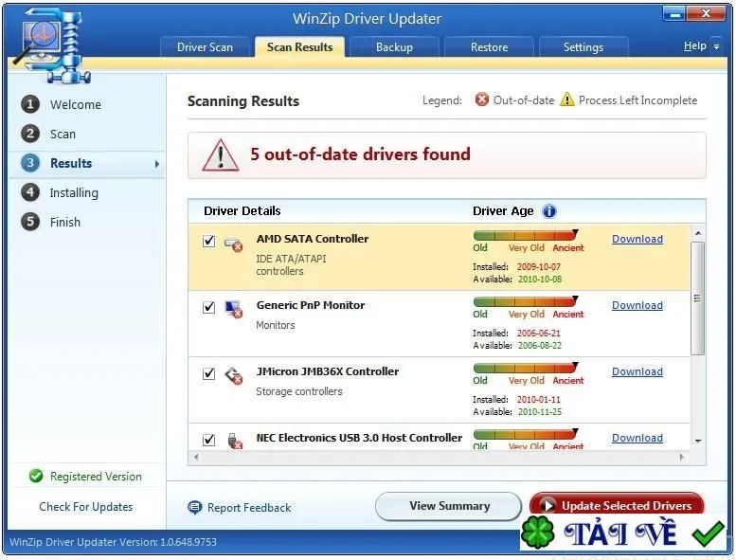Click Download link for Generic PnP Monitor
Viewport: 736px width, 560px height.
coord(637,305)
